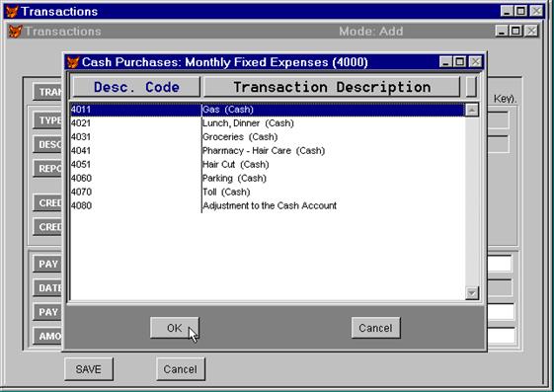Minimize the outer Transactions window
554x392 pixels.
[x=507, y=11]
